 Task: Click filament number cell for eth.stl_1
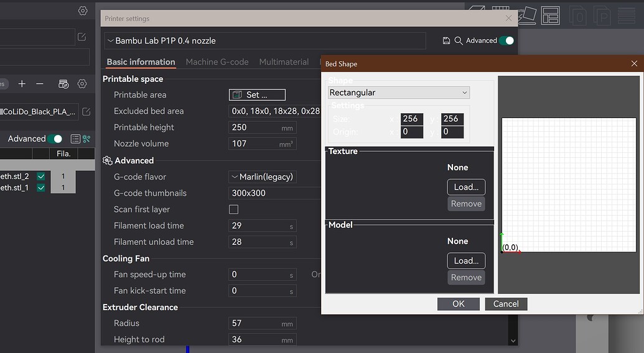point(63,188)
